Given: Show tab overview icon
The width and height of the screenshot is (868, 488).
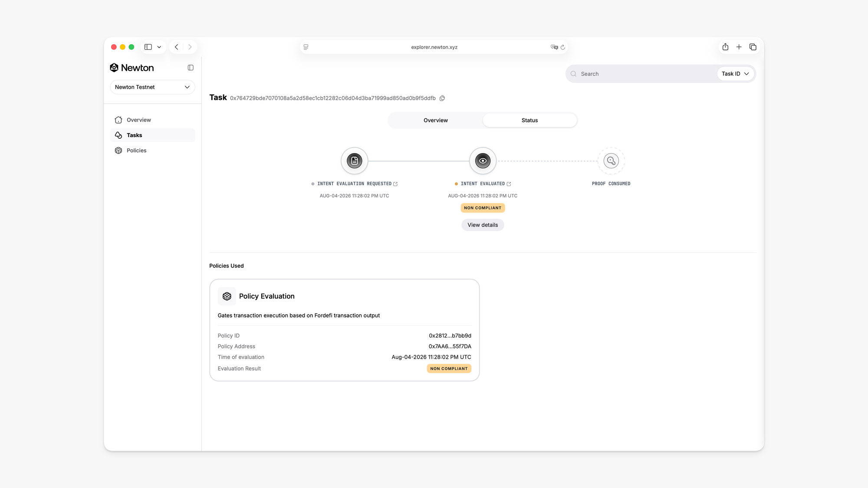Looking at the screenshot, I should coord(753,47).
